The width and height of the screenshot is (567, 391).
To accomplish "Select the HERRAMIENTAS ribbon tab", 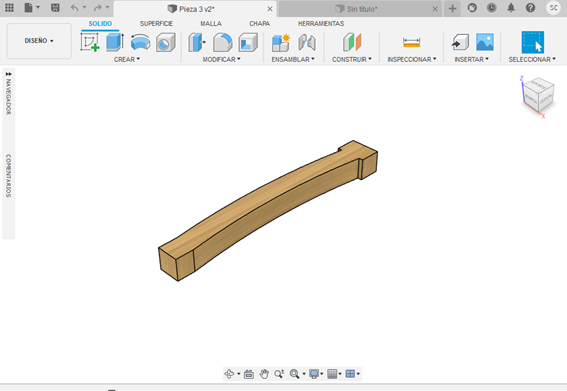I will pos(321,24).
